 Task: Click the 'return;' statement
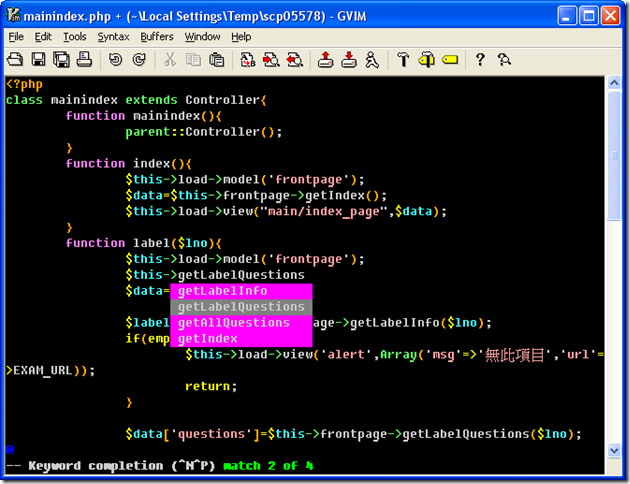(x=211, y=386)
